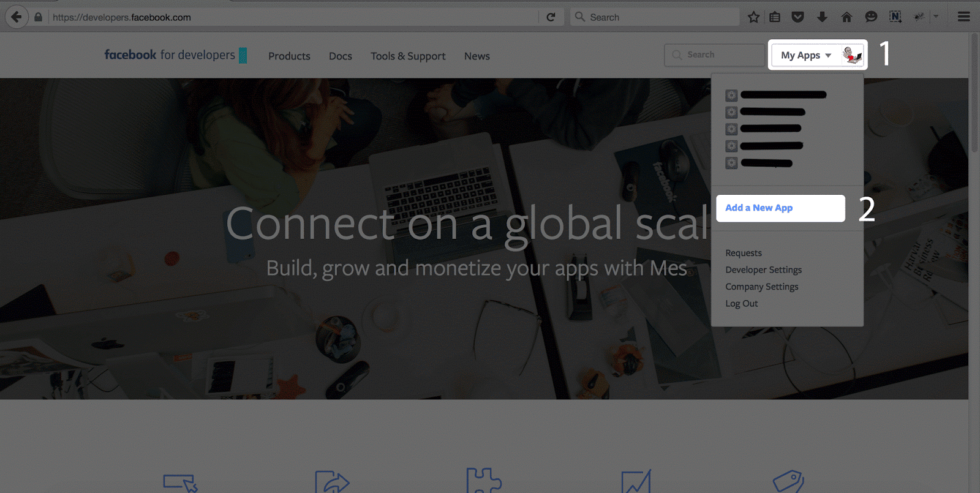Expand the arrow beside the ant extension icon
This screenshot has width=980, height=493.
click(x=936, y=17)
